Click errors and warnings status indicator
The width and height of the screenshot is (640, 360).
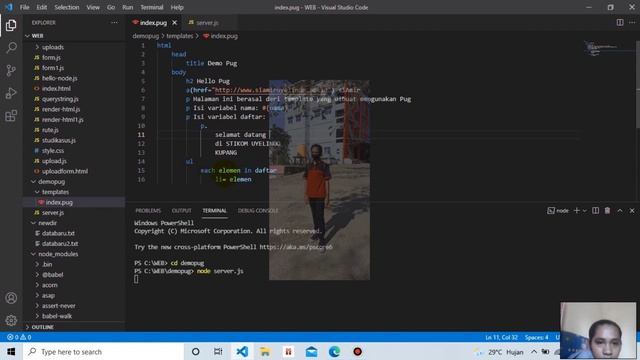coord(19,337)
